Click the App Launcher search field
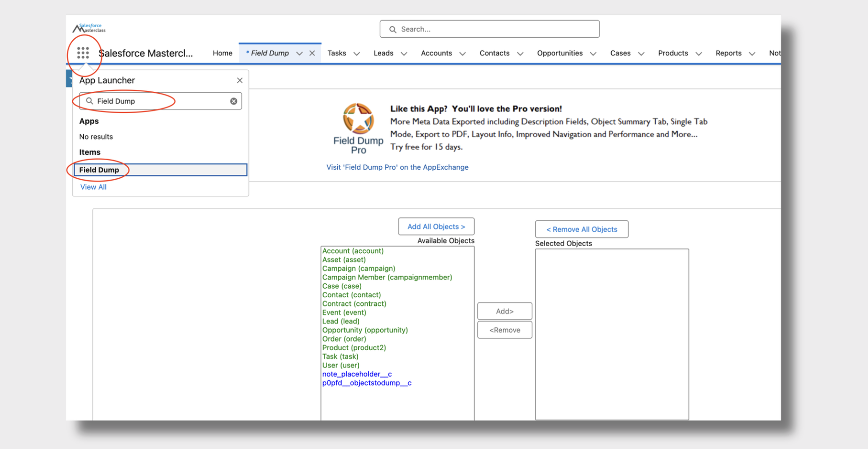Screen dimensions: 868x449 pyautogui.click(x=161, y=101)
